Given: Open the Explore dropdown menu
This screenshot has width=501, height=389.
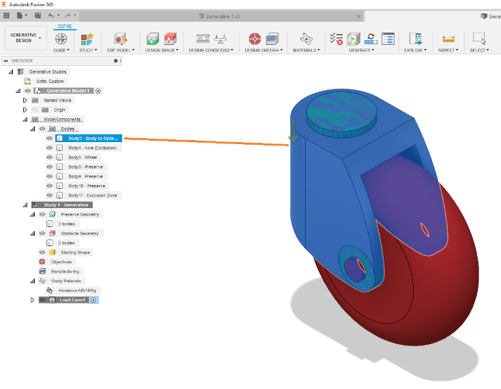Looking at the screenshot, I should [415, 50].
